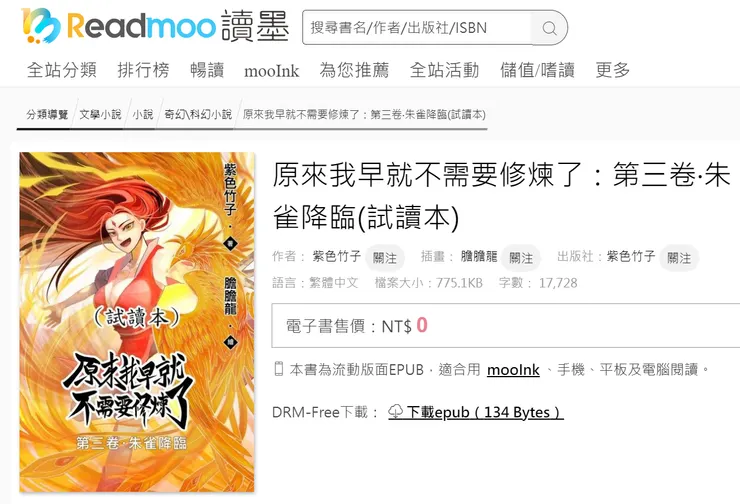Click the cloud download icon
Screen dimensions: 740x504
[395, 412]
